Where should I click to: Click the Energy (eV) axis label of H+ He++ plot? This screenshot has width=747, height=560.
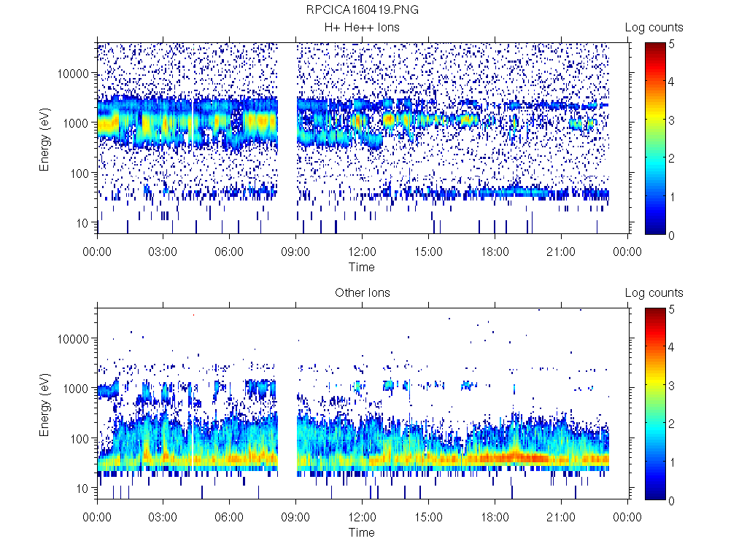coord(44,139)
